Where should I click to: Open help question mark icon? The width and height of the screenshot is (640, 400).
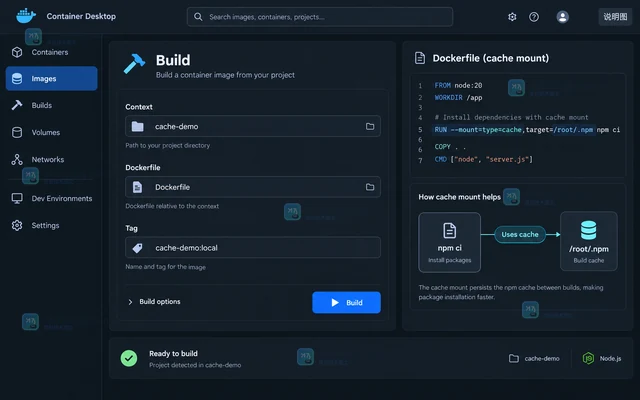tap(534, 17)
